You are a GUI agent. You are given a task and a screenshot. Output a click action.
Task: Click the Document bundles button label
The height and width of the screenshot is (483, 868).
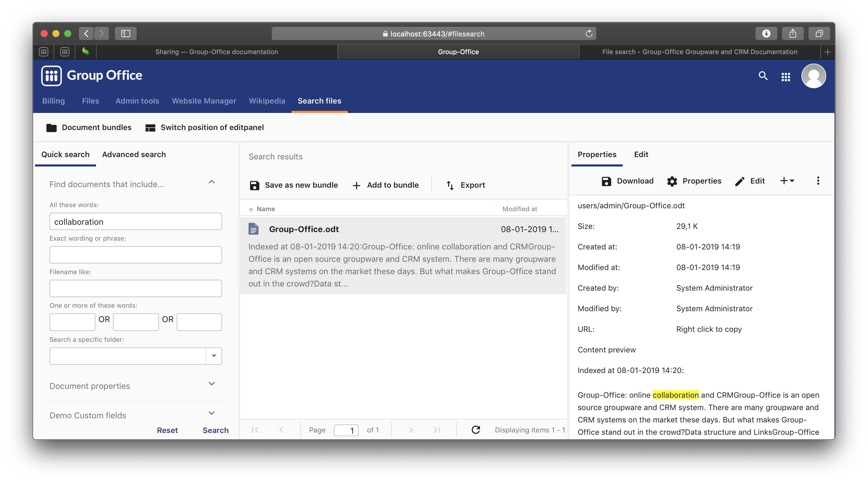coord(96,128)
